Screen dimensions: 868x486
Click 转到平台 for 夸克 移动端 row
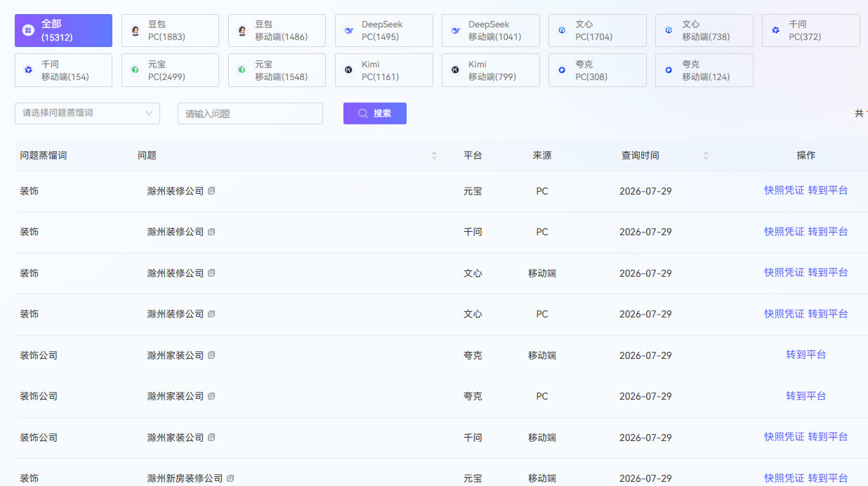806,355
